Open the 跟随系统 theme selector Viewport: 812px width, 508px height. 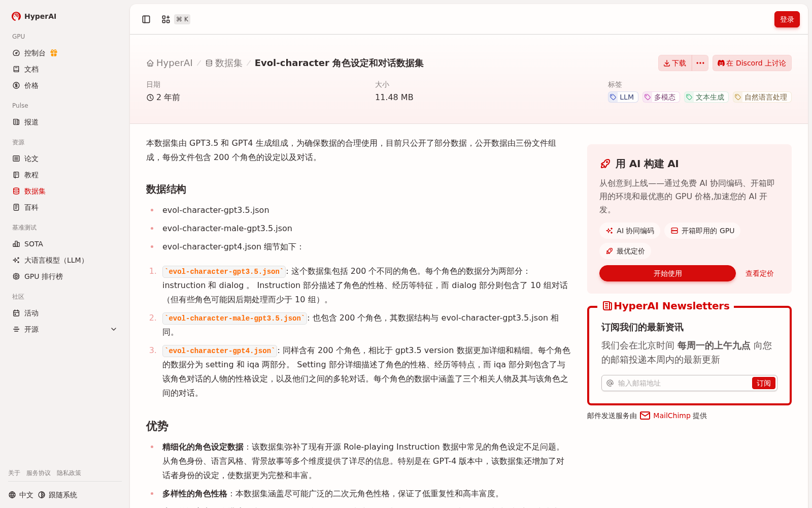[58, 495]
